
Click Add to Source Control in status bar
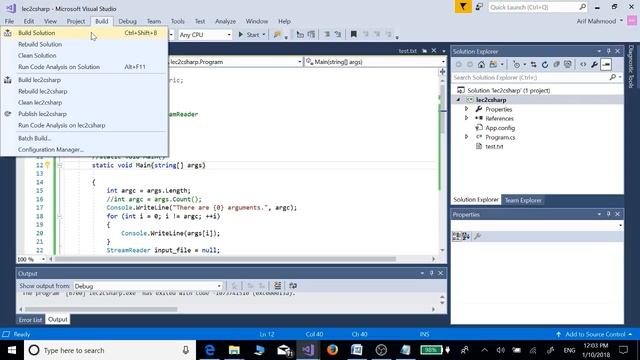[x=595, y=334]
